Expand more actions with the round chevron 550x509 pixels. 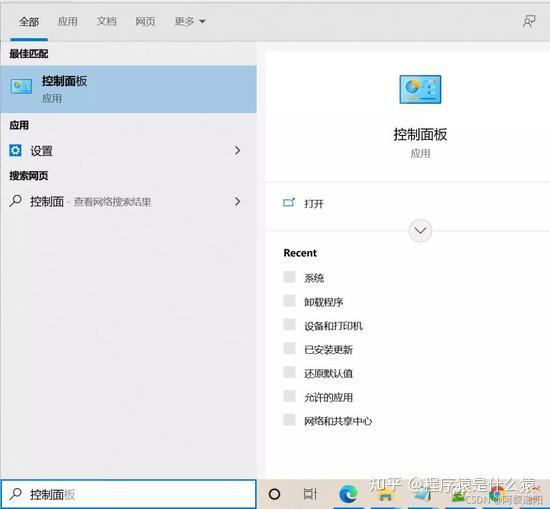tap(420, 230)
